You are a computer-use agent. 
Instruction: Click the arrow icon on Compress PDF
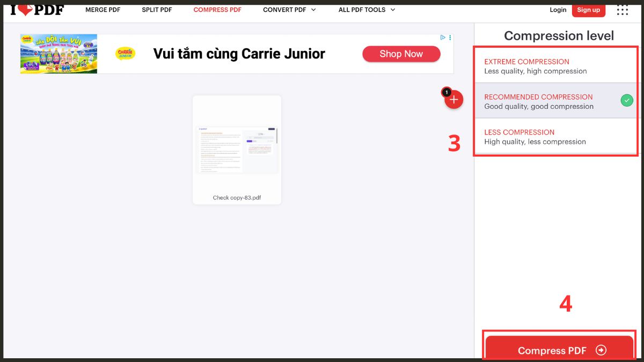click(x=601, y=350)
